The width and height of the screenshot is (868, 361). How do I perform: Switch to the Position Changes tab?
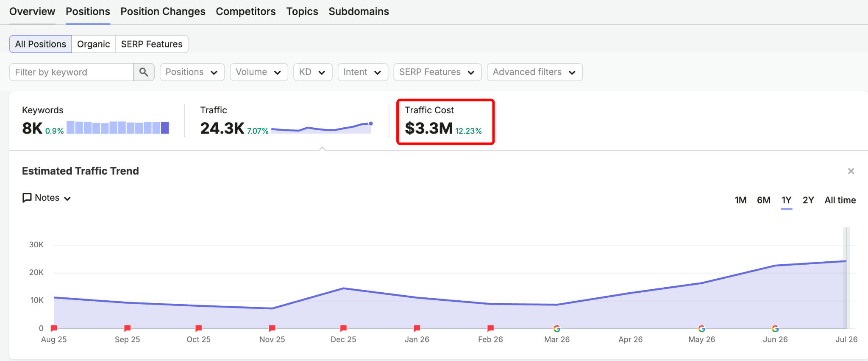[x=163, y=11]
